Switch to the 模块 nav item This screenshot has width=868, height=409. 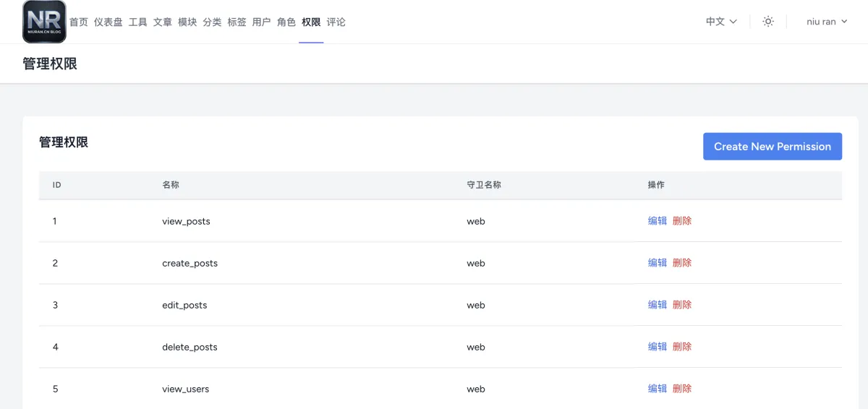coord(187,22)
